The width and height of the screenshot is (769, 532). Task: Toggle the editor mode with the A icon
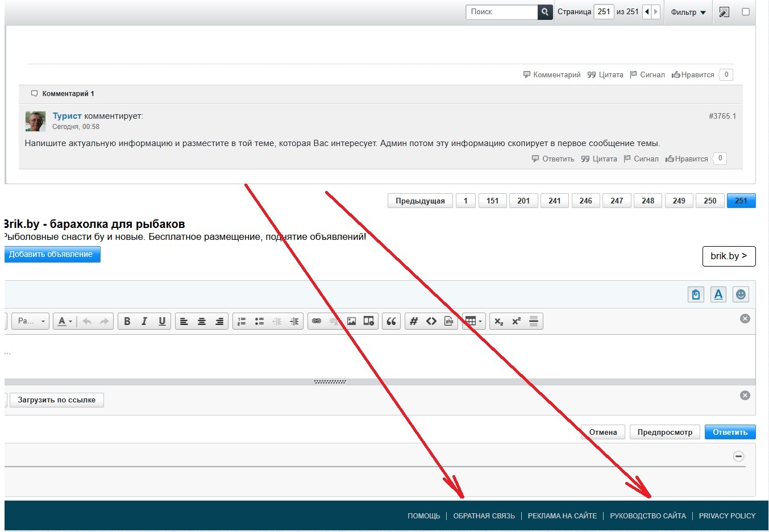(718, 294)
